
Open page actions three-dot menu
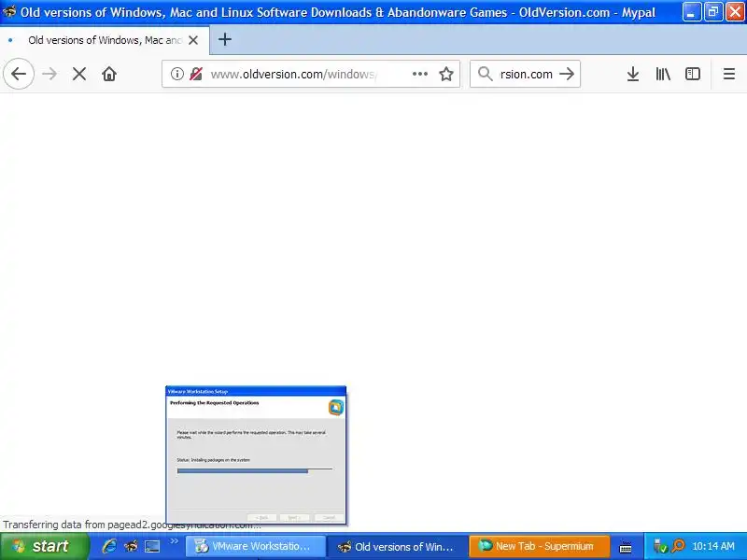[x=419, y=74]
